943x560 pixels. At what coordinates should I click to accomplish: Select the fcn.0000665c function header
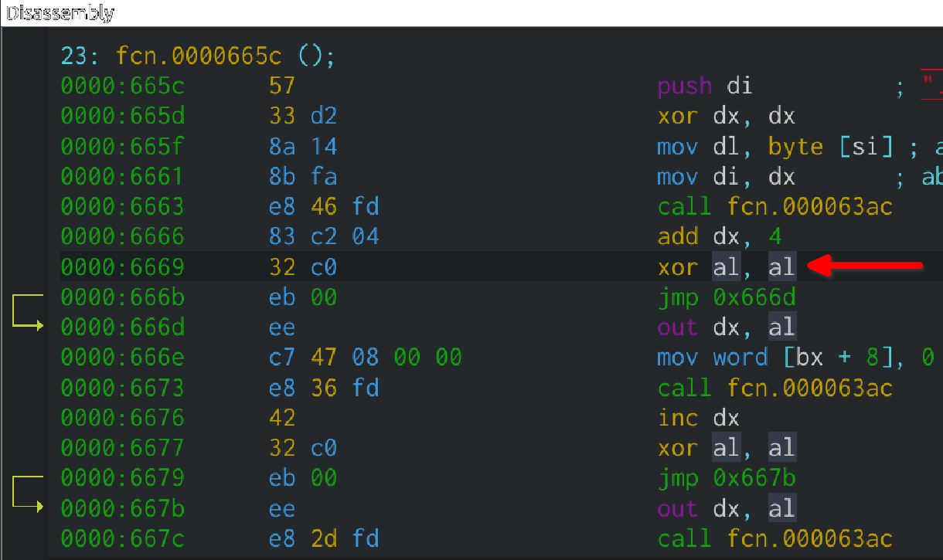tap(198, 56)
